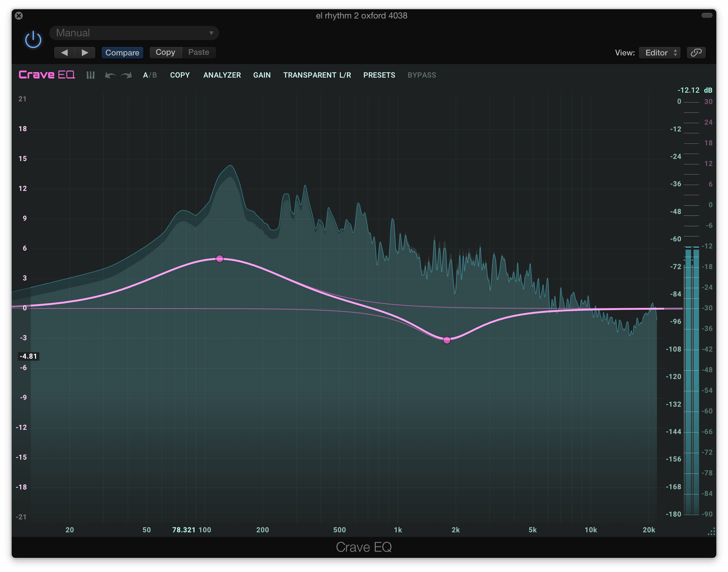Open the View Editor dropdown

pyautogui.click(x=660, y=53)
